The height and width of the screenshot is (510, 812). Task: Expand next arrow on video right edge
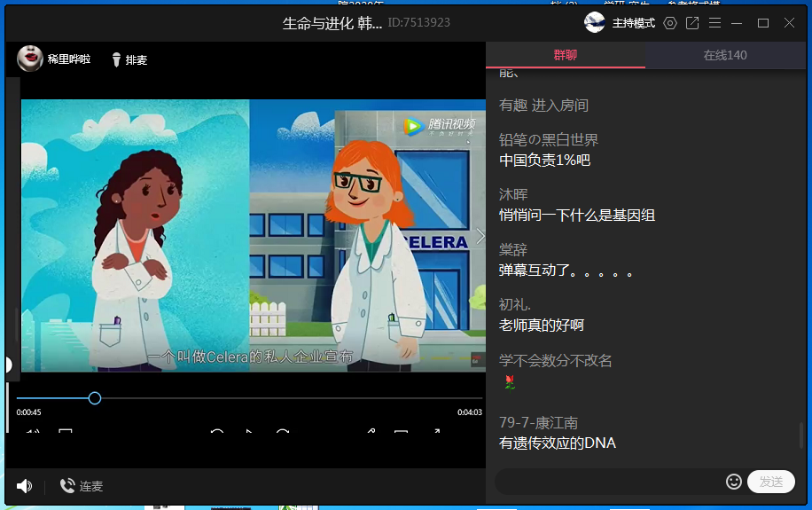pos(480,236)
